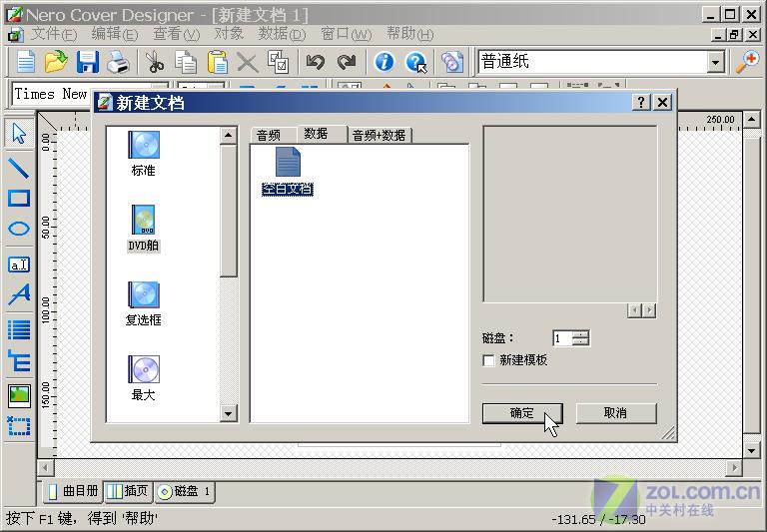Switch to the 音频 tab
767x532 pixels.
pyautogui.click(x=273, y=135)
